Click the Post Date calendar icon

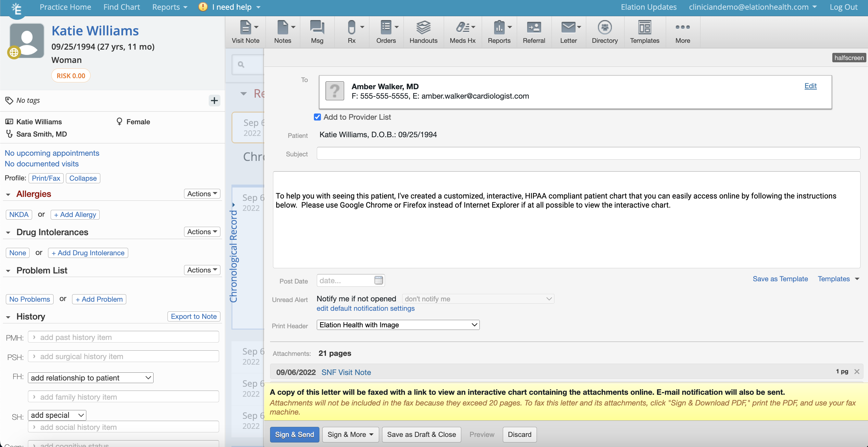[378, 280]
